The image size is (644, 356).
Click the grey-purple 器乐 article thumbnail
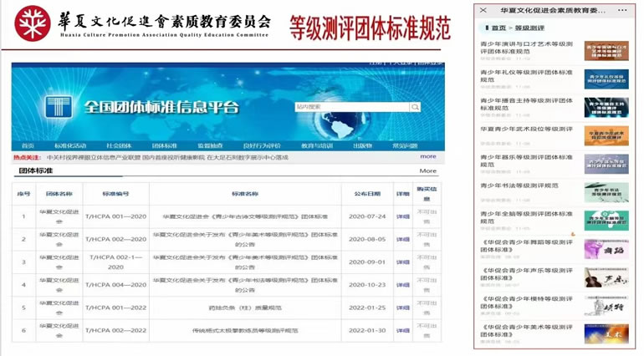[606, 164]
